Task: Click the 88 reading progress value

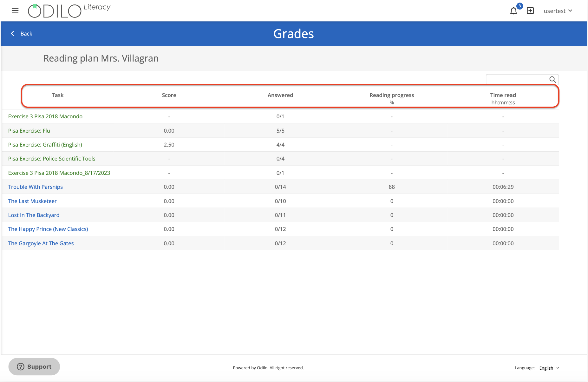Action: (391, 187)
